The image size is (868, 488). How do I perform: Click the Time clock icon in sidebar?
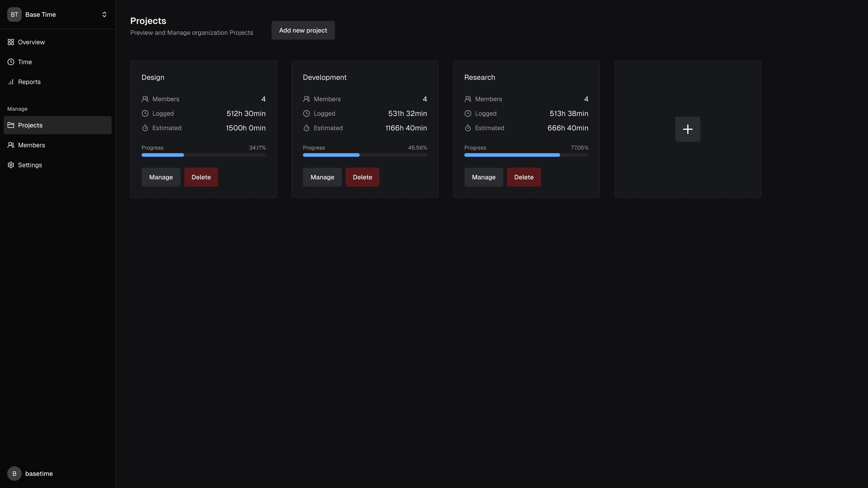tap(11, 62)
